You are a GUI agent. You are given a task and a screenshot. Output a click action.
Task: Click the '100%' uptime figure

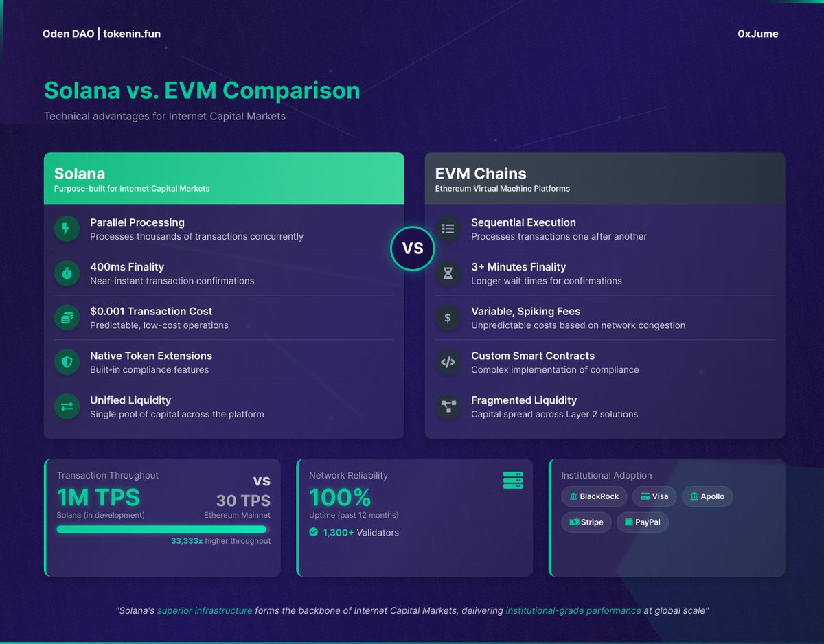coord(340,497)
